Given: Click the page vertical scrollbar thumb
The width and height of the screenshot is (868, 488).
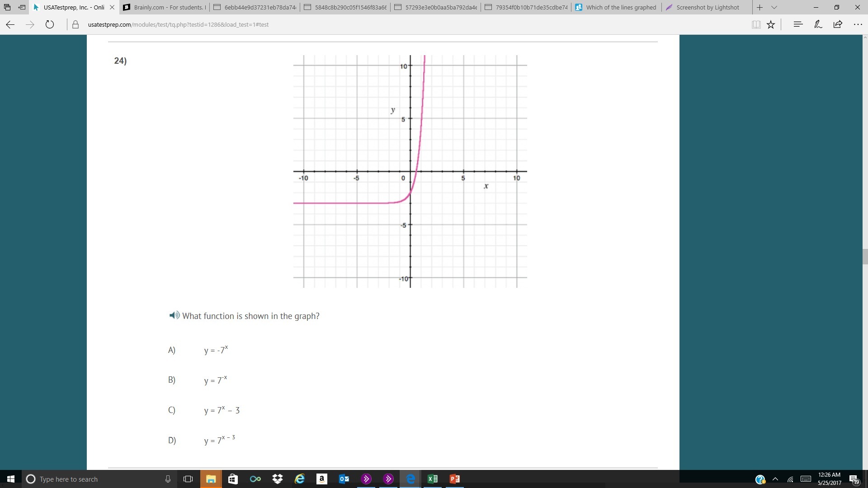Looking at the screenshot, I should [865, 257].
